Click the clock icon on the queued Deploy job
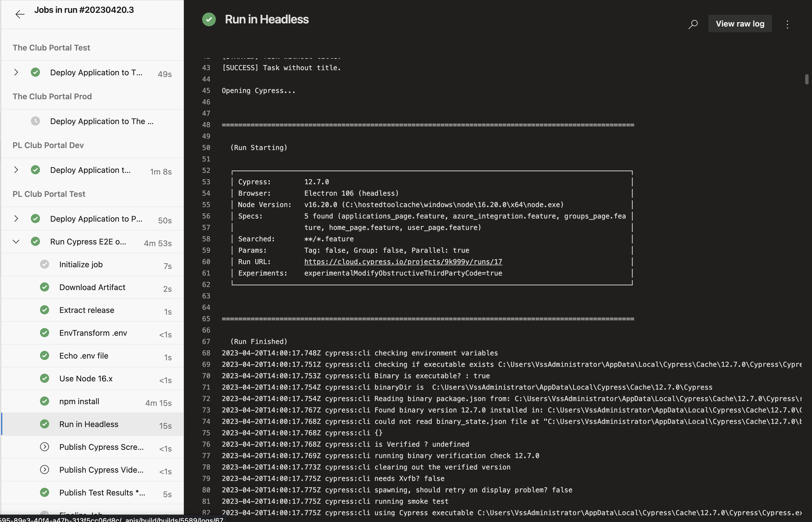 click(x=36, y=121)
